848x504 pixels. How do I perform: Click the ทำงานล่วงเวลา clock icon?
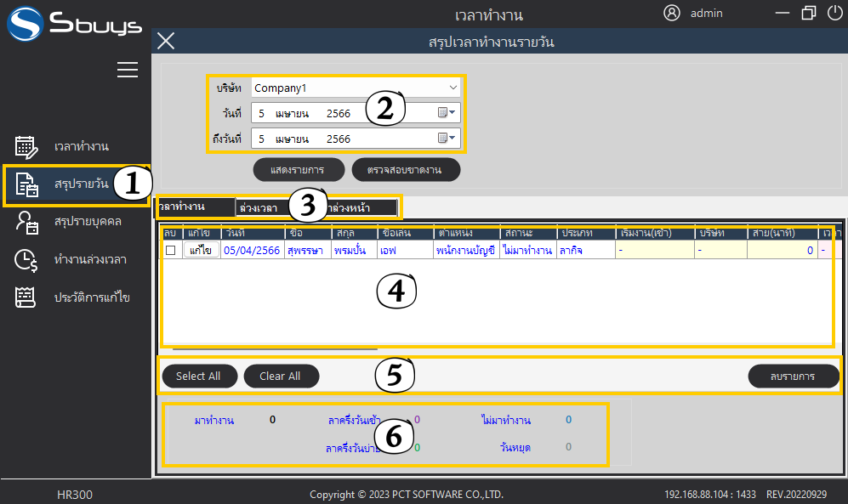pos(26,259)
